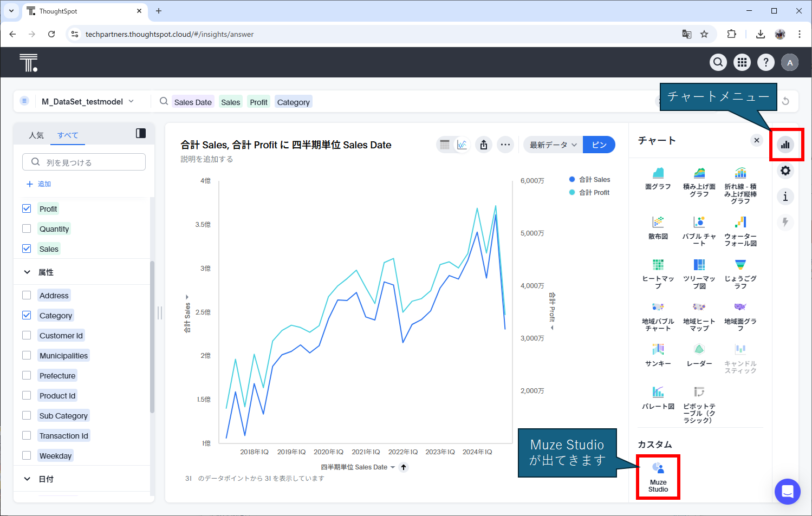Select the サンキー chart type

[658, 355]
